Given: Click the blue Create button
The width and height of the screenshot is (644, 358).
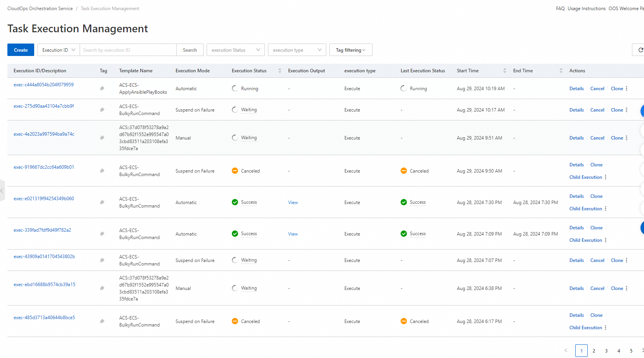Looking at the screenshot, I should tap(21, 50).
